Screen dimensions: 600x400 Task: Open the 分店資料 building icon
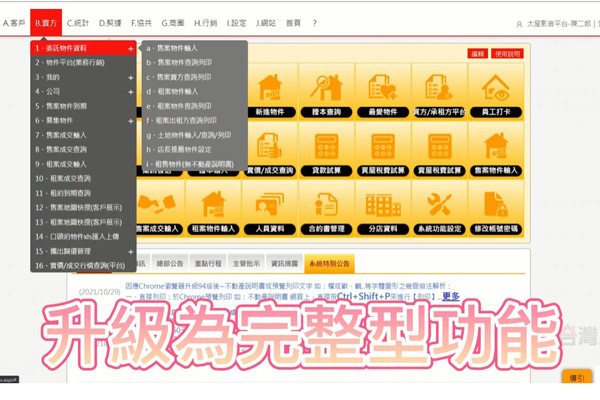tap(383, 205)
